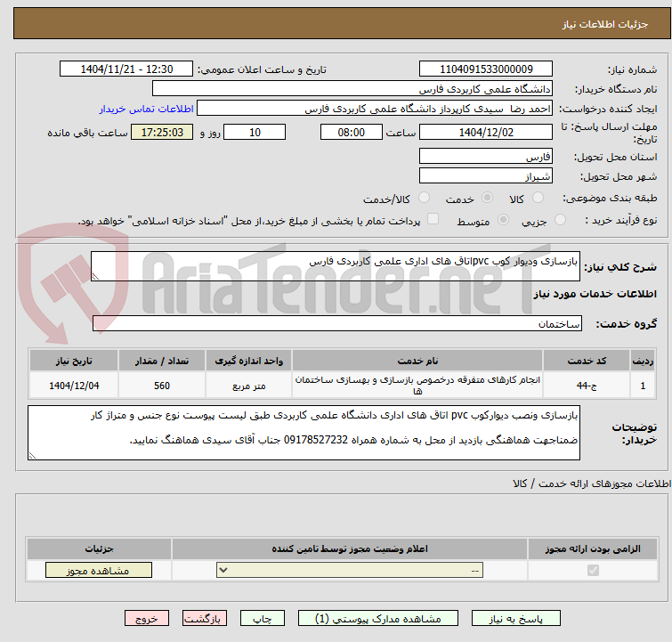Click the اطلاعات مجوزهای ارائه خدمت / کالا heading
Screen dimensions: 672x642
[592, 484]
